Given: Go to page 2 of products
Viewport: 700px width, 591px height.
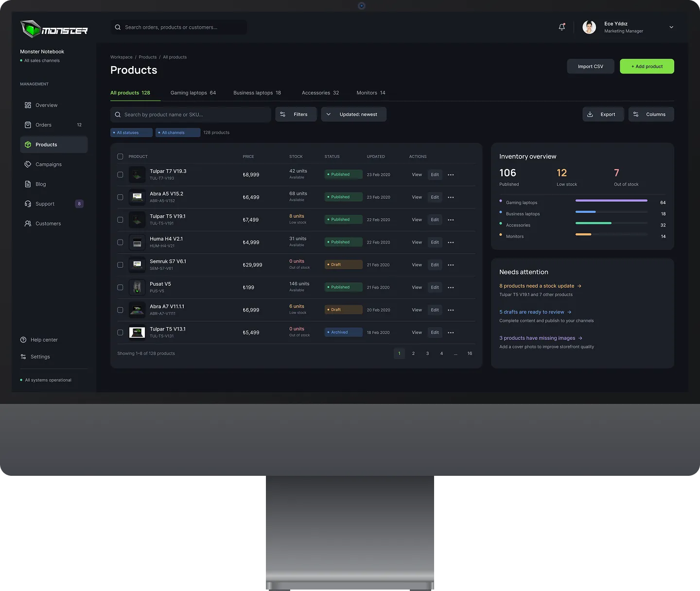Looking at the screenshot, I should click(413, 353).
